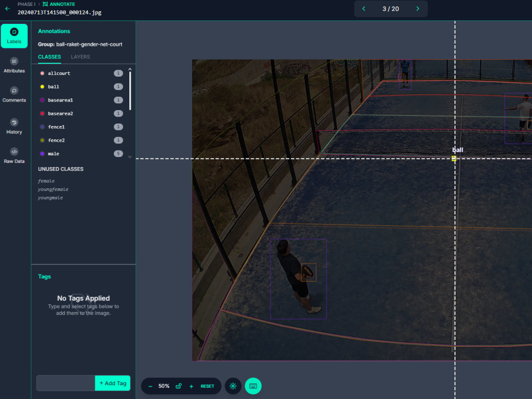This screenshot has width=532, height=399.
Task: Expand the class list with the down chevron
Action: tap(130, 157)
